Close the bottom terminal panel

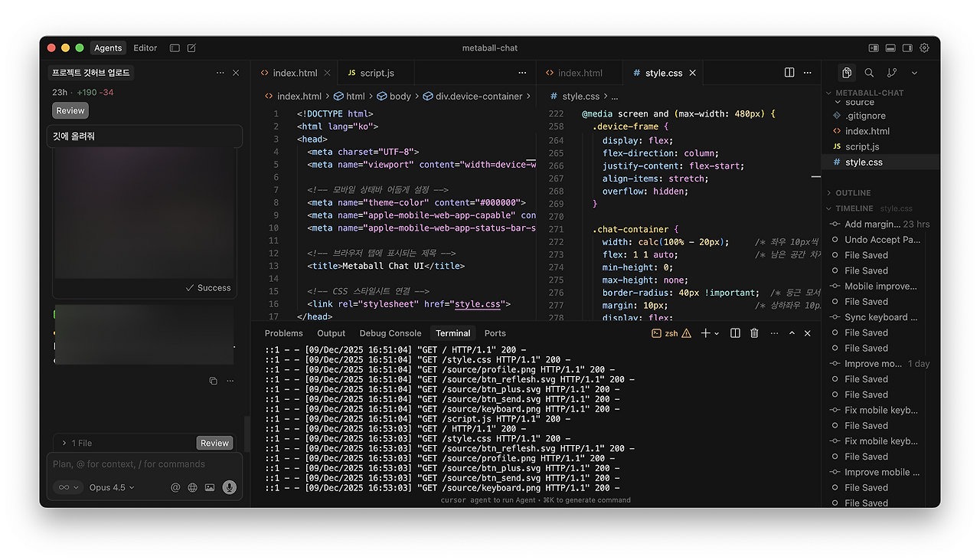(x=807, y=333)
